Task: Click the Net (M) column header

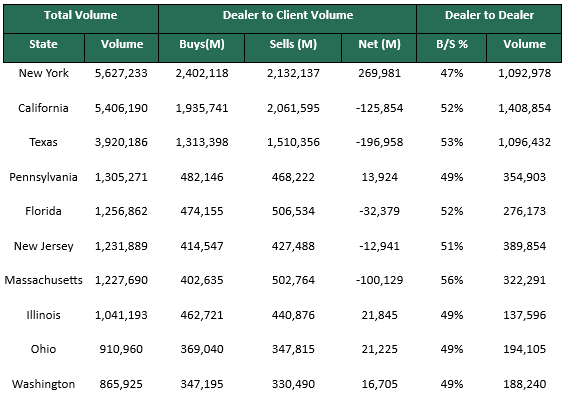Action: coord(379,48)
